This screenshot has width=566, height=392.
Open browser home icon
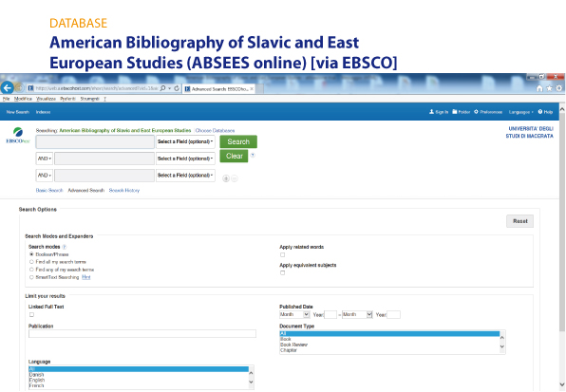[x=539, y=88]
